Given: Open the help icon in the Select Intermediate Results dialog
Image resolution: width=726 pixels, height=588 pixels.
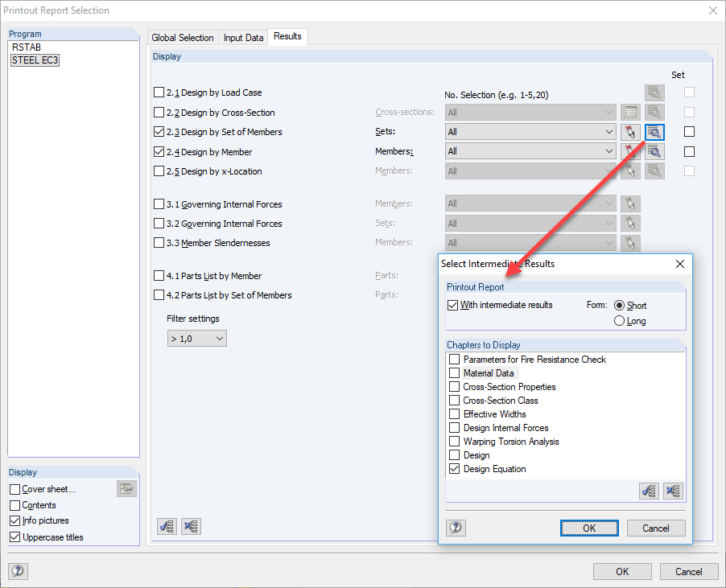Looking at the screenshot, I should tap(456, 528).
